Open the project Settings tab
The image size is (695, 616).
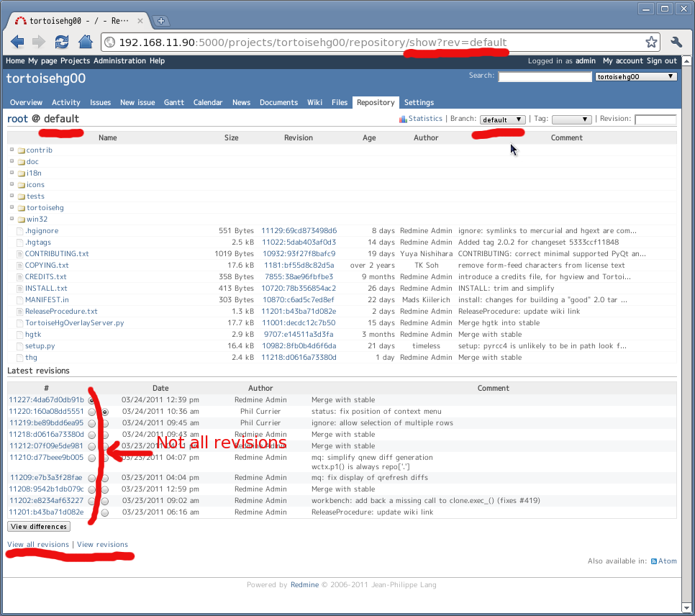pos(419,102)
